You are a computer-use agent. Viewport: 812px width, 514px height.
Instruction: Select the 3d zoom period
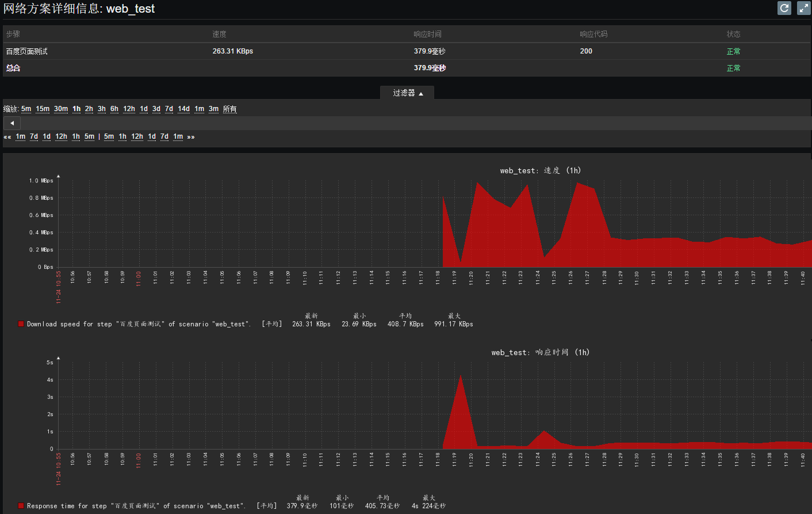click(x=156, y=109)
